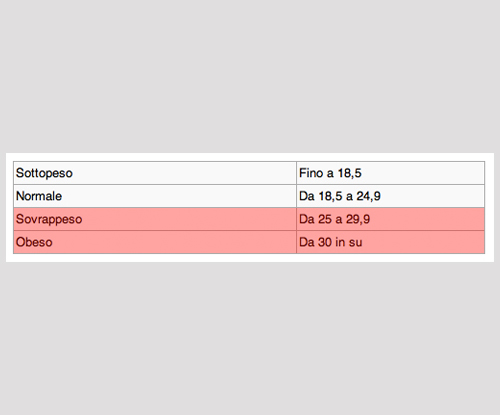Click the word "Da" in Sovrappeso row
Screen dimensions: 500x415
pos(307,219)
